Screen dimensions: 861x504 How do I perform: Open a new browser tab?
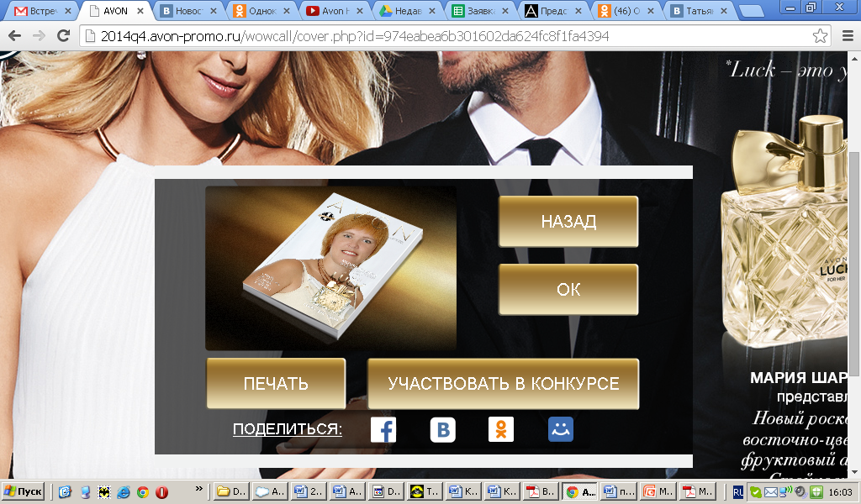[x=752, y=10]
